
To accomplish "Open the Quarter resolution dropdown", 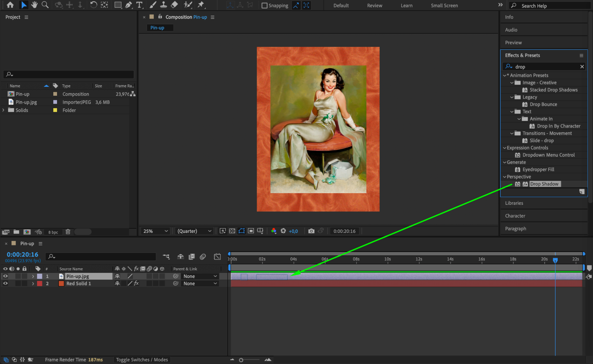I will (194, 231).
